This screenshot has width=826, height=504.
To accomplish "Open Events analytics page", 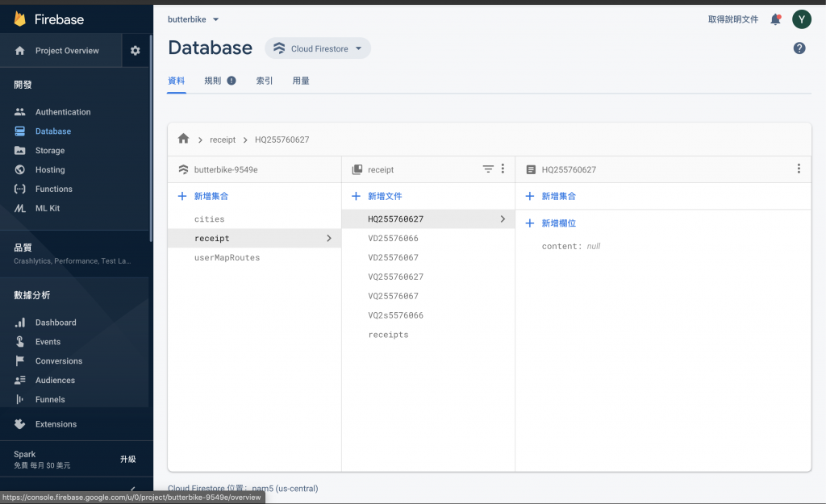I will (48, 341).
